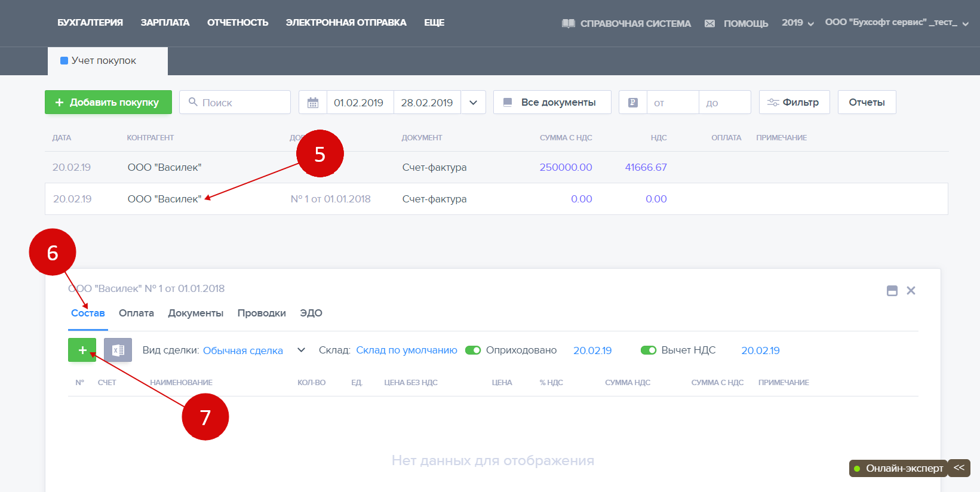Click the green plus add-item button
Screen dimensions: 980x492
point(82,350)
